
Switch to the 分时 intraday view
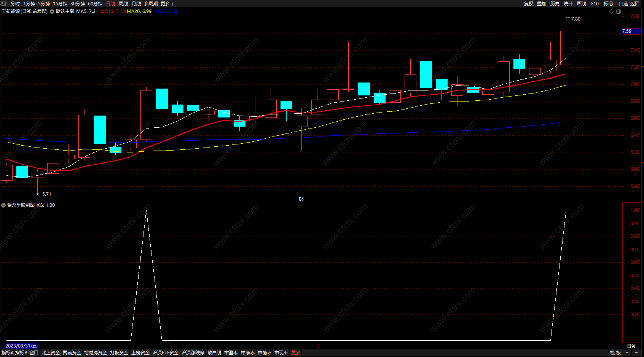click(x=15, y=4)
